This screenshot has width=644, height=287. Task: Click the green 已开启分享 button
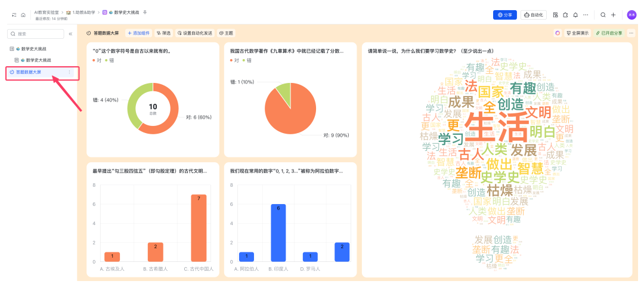[x=609, y=33]
